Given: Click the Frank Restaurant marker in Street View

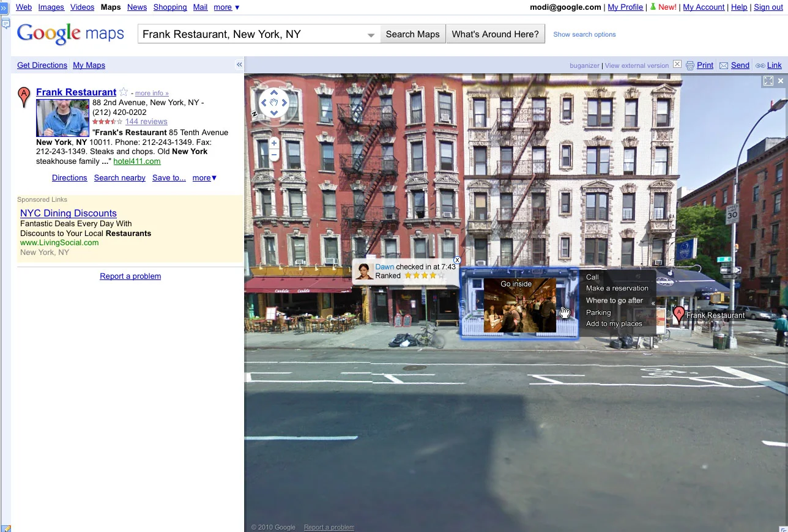Looking at the screenshot, I should 678,316.
